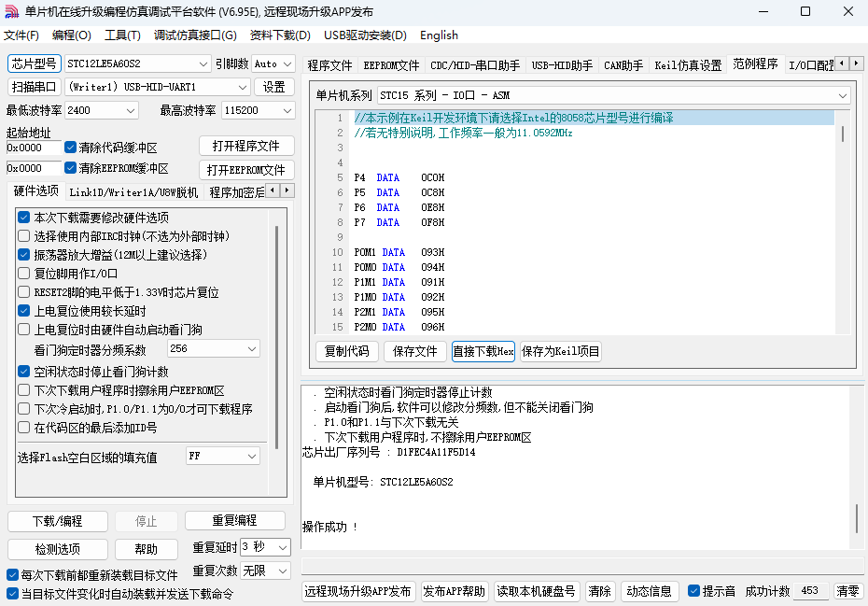Click the application logo in title bar

[x=12, y=12]
